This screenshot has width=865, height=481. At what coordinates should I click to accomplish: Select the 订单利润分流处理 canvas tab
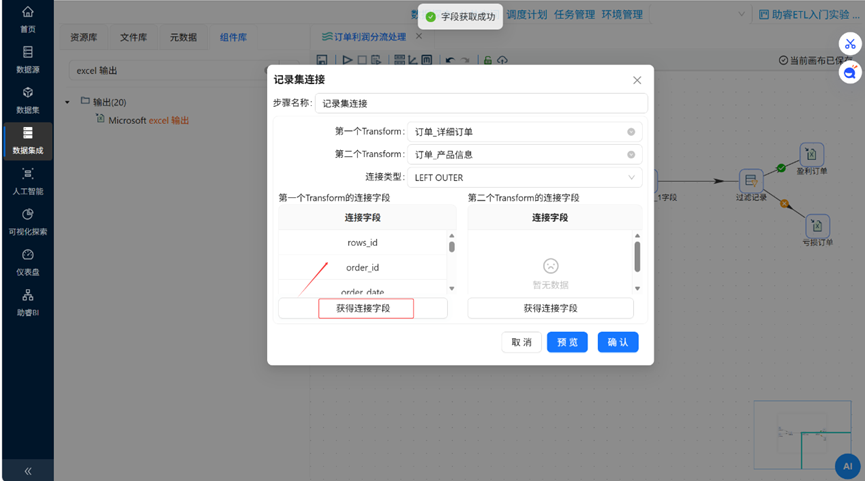tap(364, 36)
